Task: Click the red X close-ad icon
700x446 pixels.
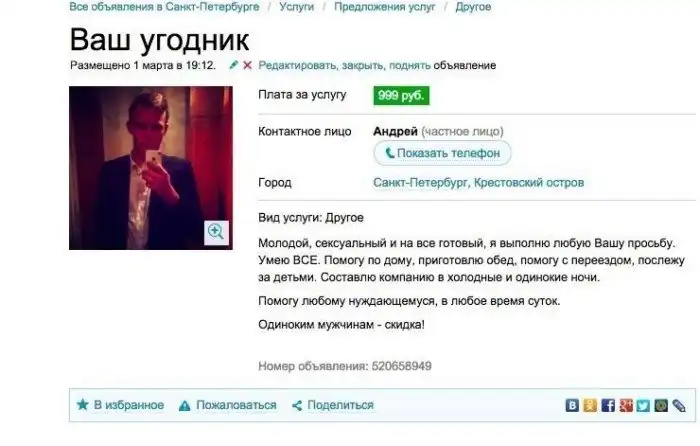Action: [x=247, y=65]
